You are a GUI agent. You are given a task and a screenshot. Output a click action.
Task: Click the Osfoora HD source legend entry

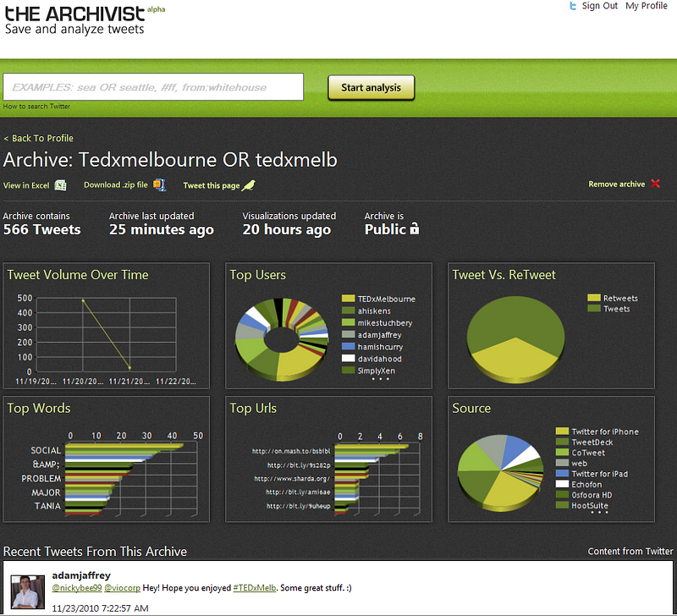pos(592,495)
